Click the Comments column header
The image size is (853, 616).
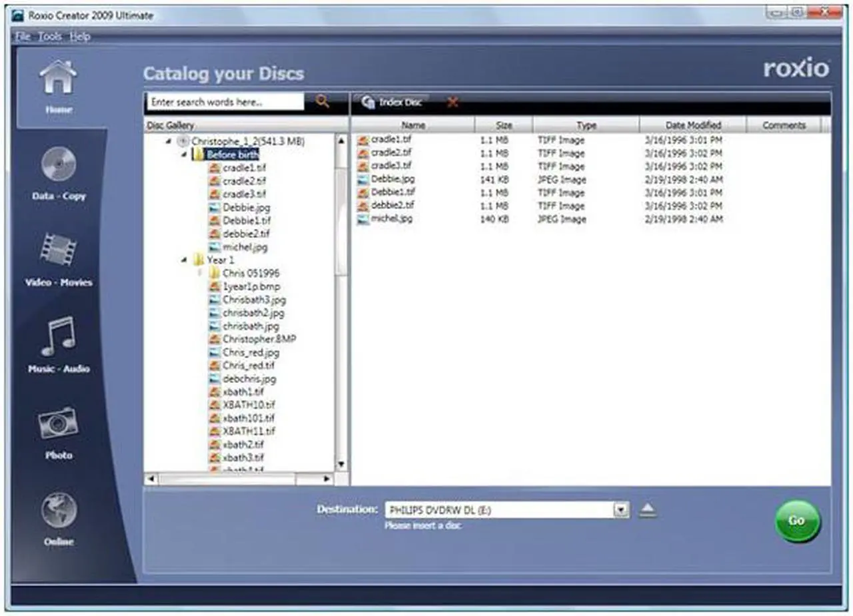point(784,125)
